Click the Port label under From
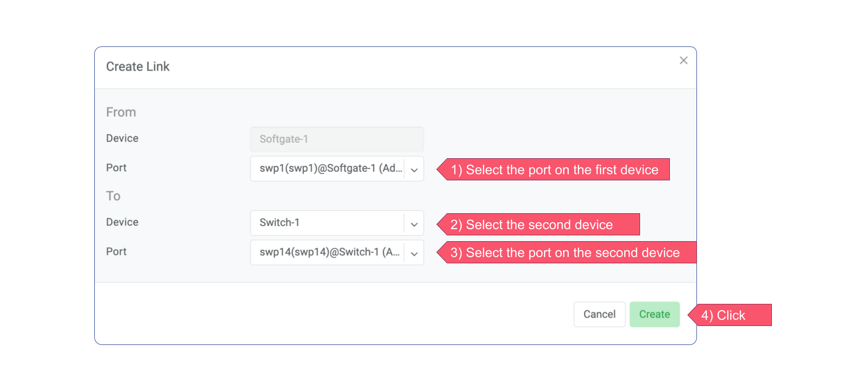 (116, 168)
